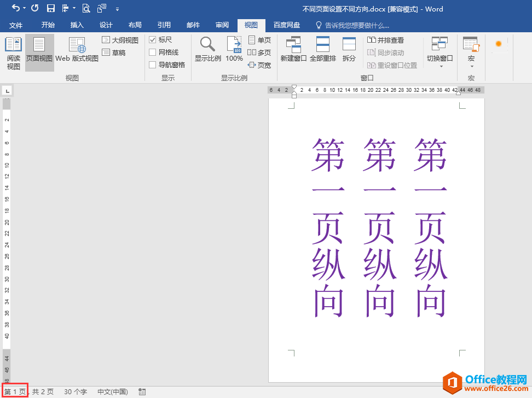Select 大纲视图 outline view
The image size is (532, 398).
[120, 40]
